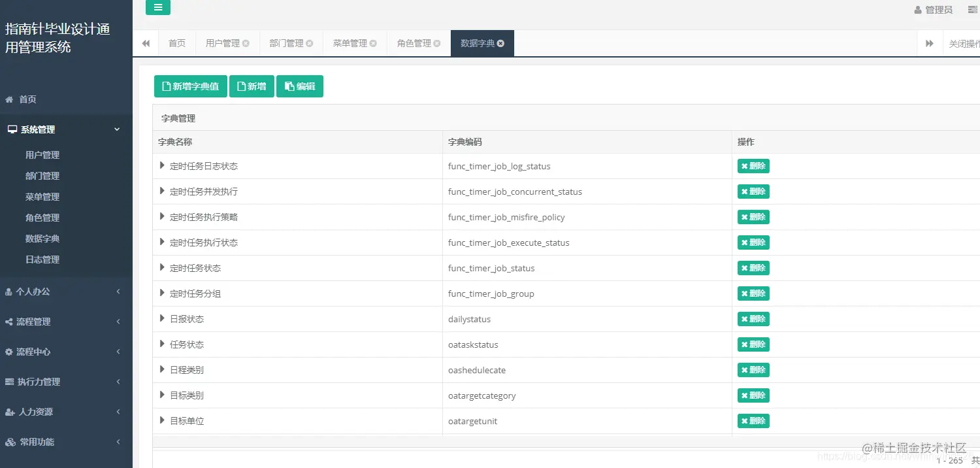980x468 pixels.
Task: Open 菜单管理 in the sidebar
Action: pos(42,197)
